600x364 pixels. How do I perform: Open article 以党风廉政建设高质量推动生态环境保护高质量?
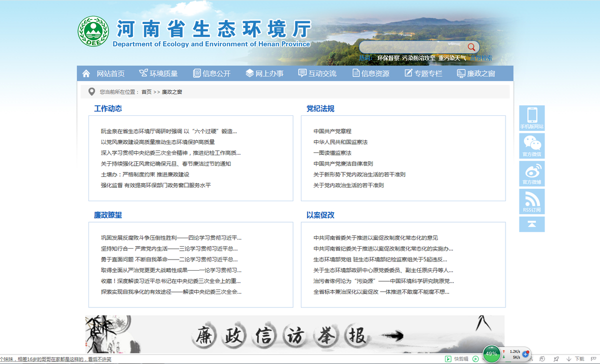point(158,142)
